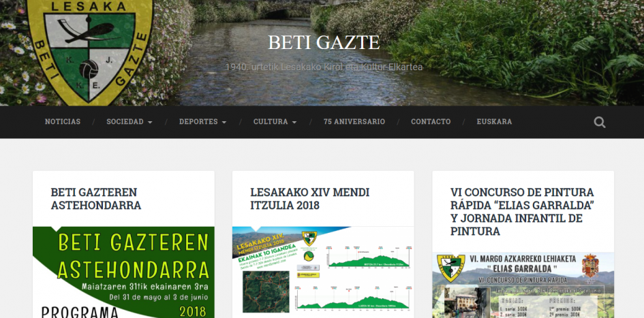The image size is (644, 318).
Task: Click the BETI GAZTE site title
Action: [324, 42]
